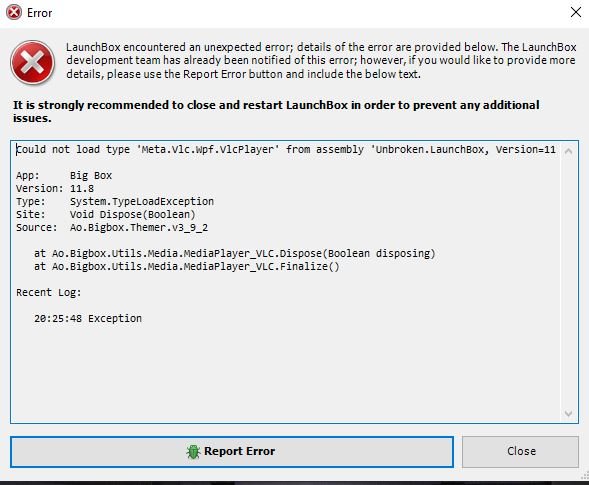Click the scrollbar track in the error details box
Screen dimensions: 589x485
[x=569, y=282]
